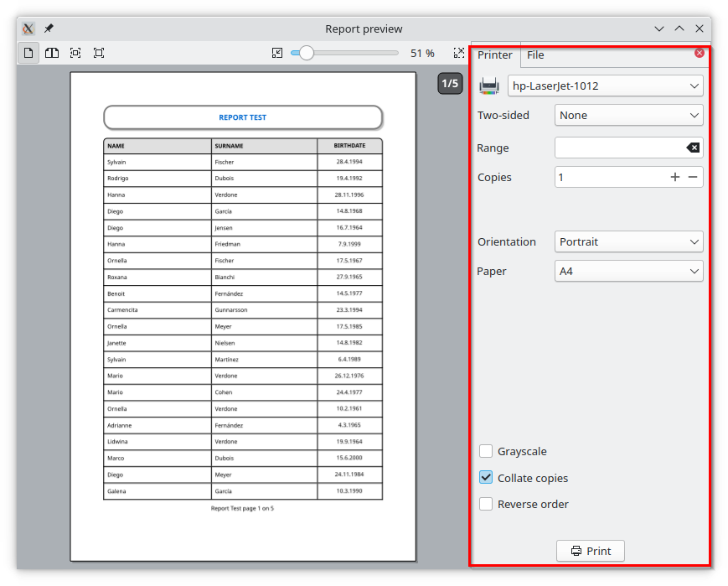Screen dimensions: 728x586
Task: Clear the Range field with backspace icon
Action: coord(693,148)
